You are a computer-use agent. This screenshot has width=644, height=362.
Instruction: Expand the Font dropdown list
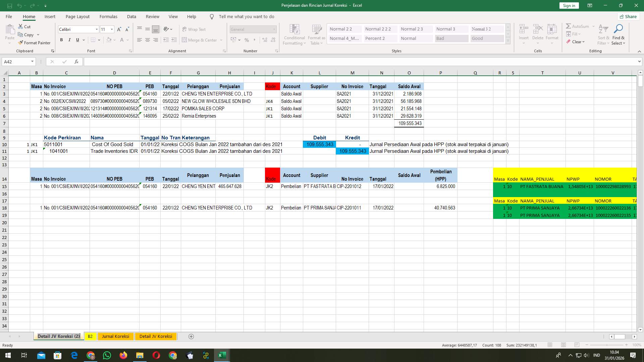pyautogui.click(x=97, y=29)
